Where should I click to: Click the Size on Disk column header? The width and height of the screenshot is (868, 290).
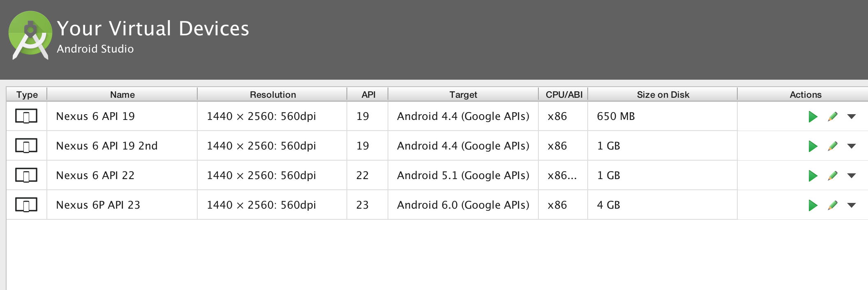click(x=663, y=94)
